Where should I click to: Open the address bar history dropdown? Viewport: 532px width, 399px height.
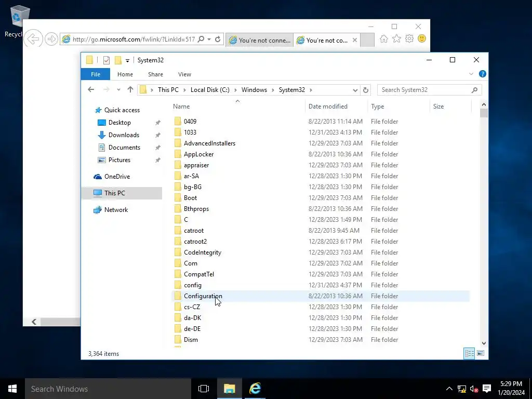(355, 90)
